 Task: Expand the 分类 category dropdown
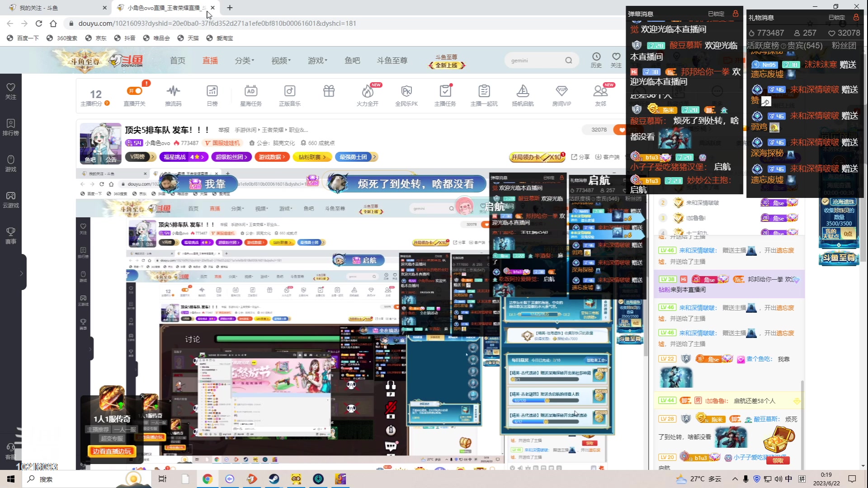click(244, 60)
